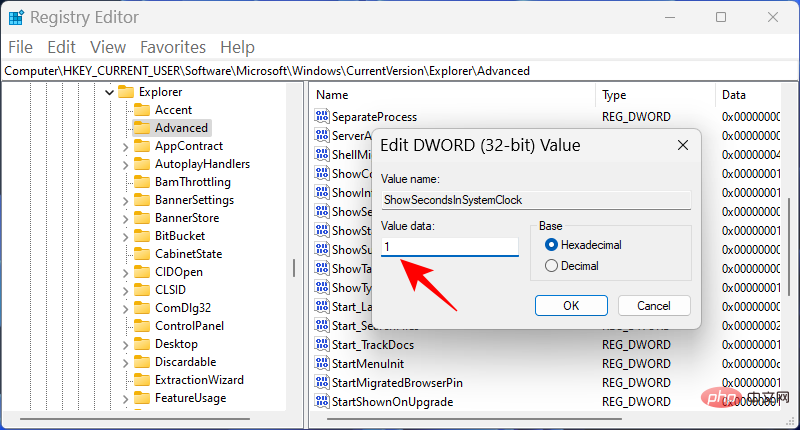Click the BitBucket folder icon
Viewport: 800px width, 430px height.
[141, 236]
